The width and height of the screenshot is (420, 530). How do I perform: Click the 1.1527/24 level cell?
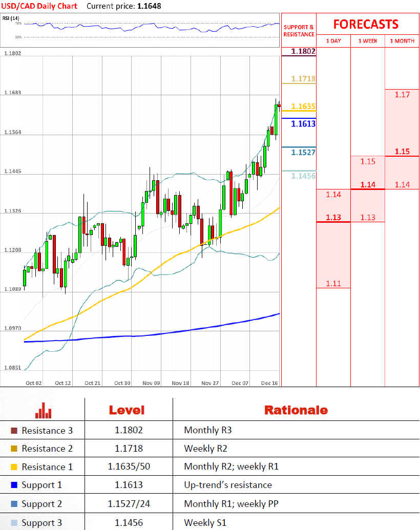[129, 504]
